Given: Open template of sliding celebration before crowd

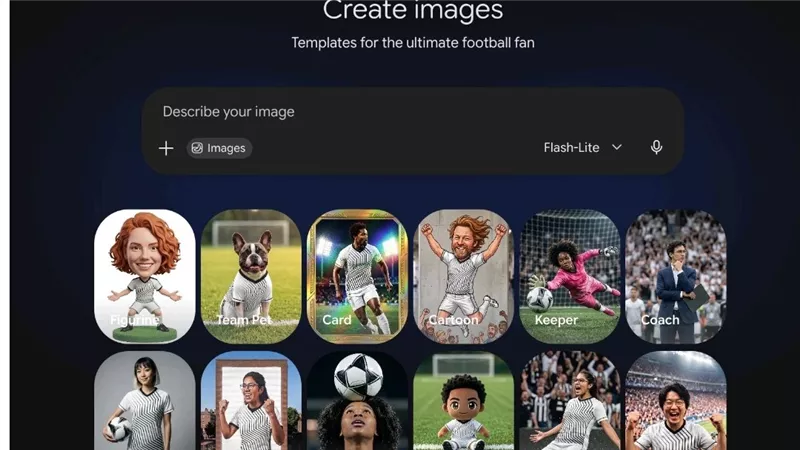Looking at the screenshot, I should pos(570,401).
